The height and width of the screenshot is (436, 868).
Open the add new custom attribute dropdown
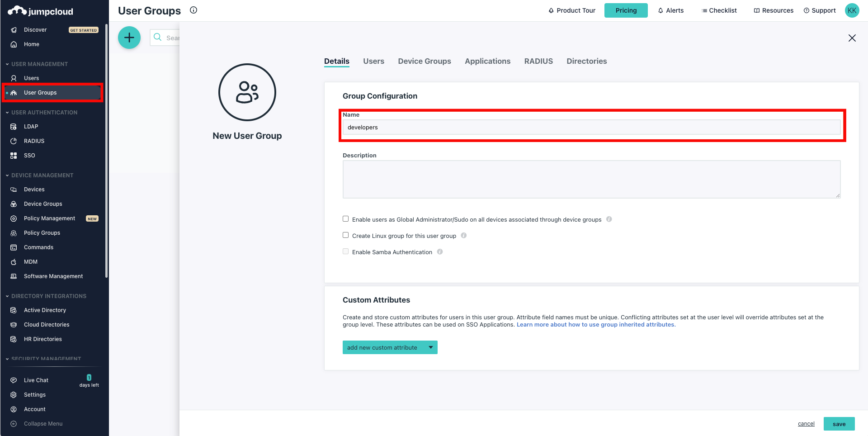tap(390, 347)
